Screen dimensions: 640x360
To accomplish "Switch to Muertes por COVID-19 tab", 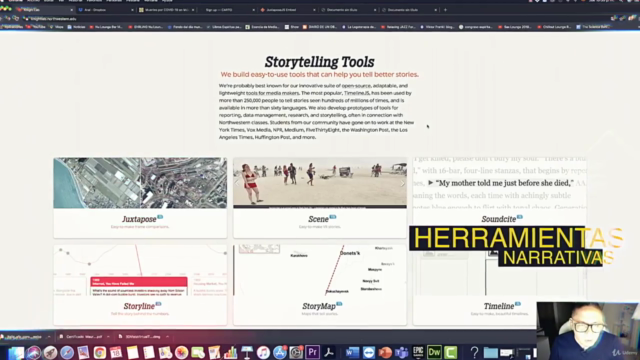I will click(x=167, y=10).
